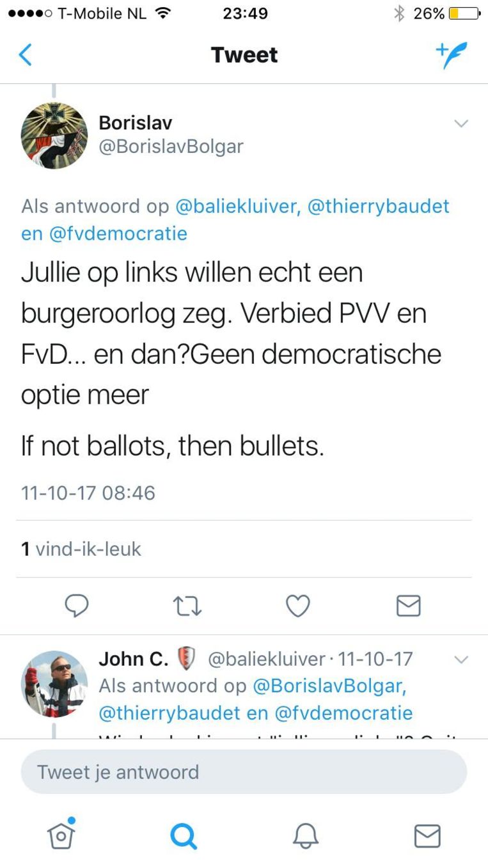Open the Notifications bell tab
Screen dimensions: 488x868
(305, 835)
